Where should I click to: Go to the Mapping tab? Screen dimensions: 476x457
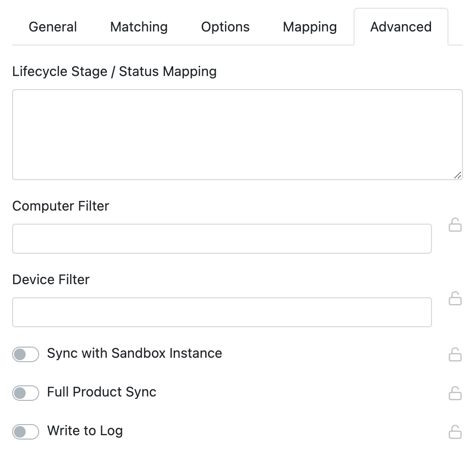tap(309, 27)
